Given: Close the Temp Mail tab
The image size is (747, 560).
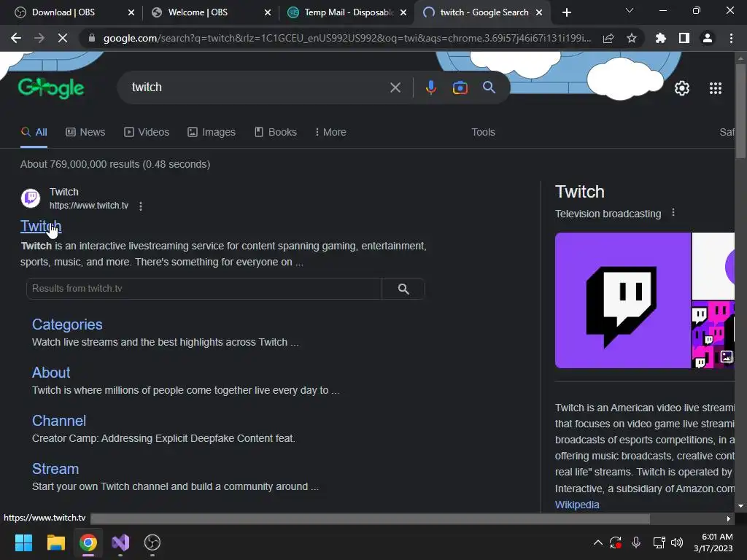Looking at the screenshot, I should (403, 12).
